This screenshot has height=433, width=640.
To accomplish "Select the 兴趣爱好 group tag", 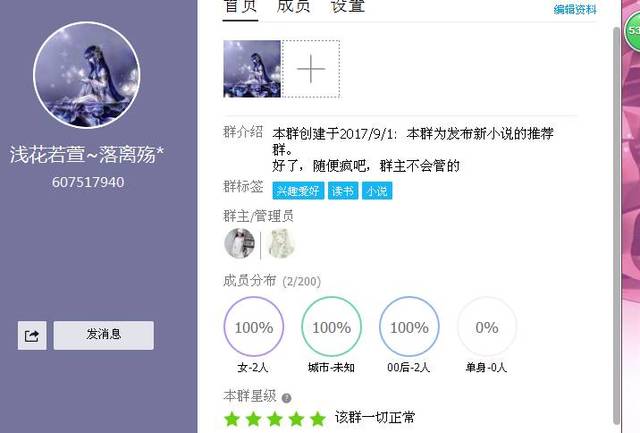I will tap(298, 191).
